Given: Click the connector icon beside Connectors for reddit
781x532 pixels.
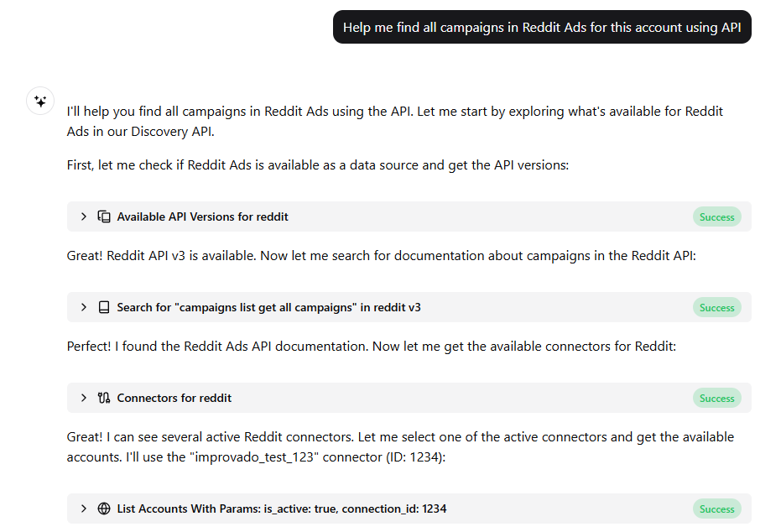Looking at the screenshot, I should click(x=104, y=398).
